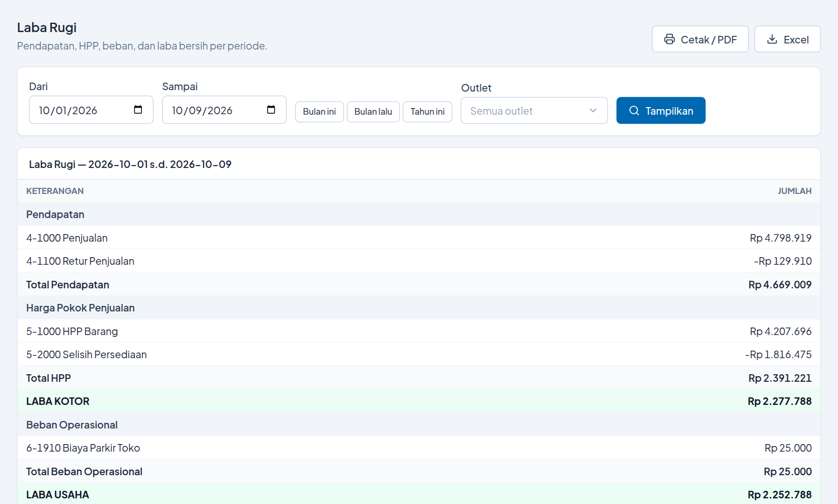This screenshot has height=504, width=838.
Task: Click the LABA KOTOR row label
Action: (58, 401)
